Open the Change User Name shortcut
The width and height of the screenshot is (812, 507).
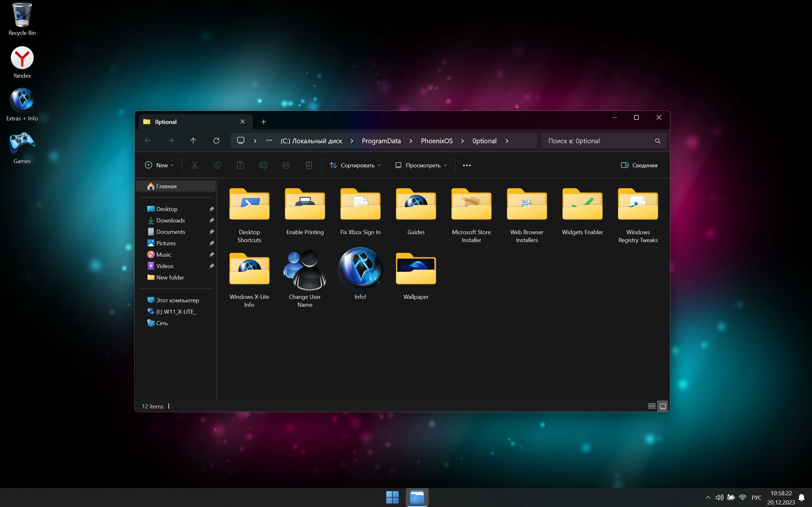point(305,271)
